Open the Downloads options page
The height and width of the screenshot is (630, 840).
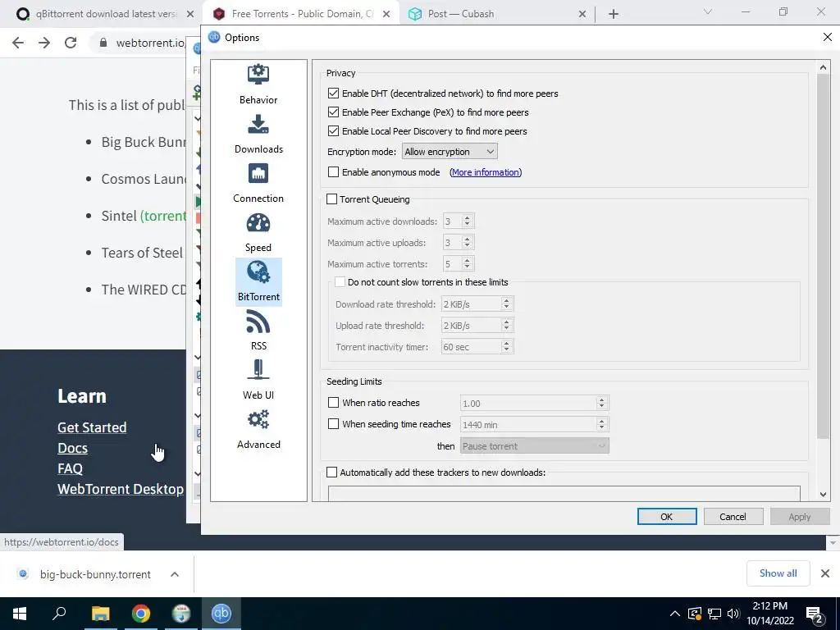point(258,134)
